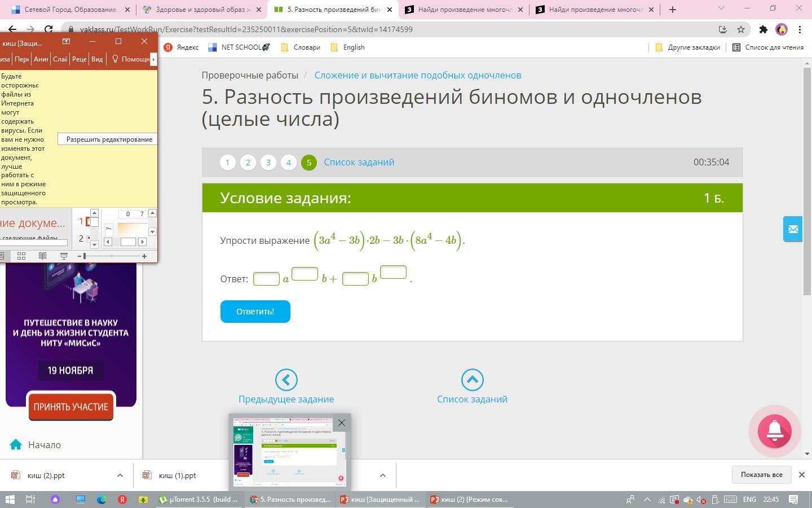Open the downloaded file киш (2).ppt

[x=46, y=475]
